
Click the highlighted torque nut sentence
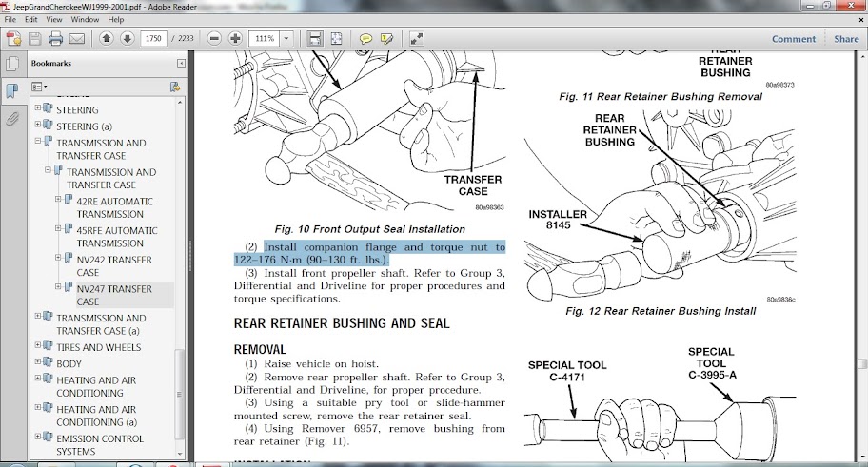tap(370, 253)
